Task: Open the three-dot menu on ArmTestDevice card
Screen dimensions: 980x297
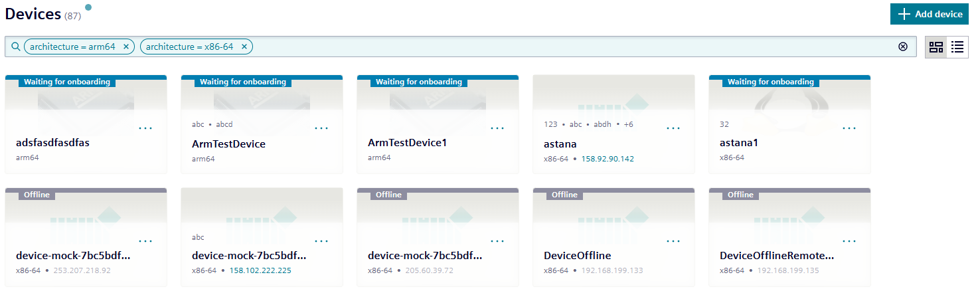Action: coord(321,128)
